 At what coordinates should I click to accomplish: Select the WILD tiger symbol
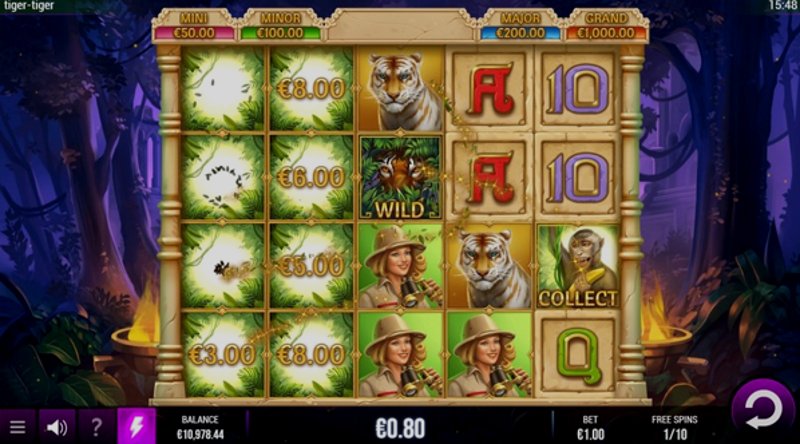(399, 178)
